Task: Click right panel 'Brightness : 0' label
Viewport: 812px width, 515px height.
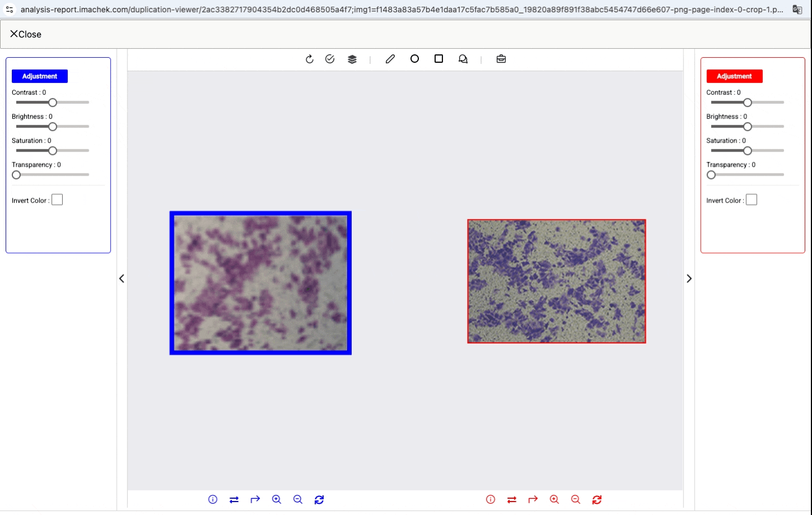Action: point(727,117)
